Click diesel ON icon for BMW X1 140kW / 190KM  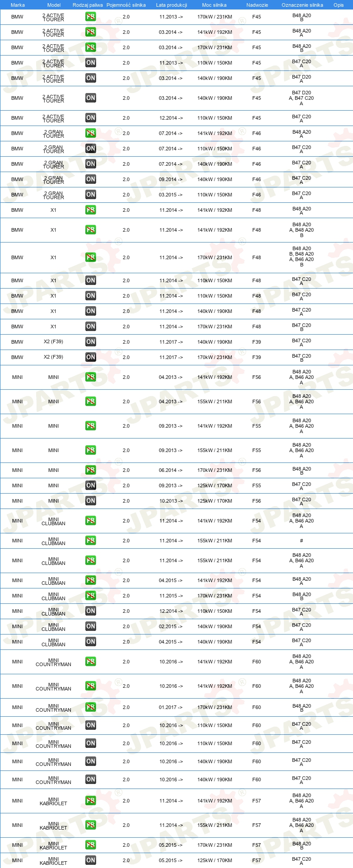point(91,311)
